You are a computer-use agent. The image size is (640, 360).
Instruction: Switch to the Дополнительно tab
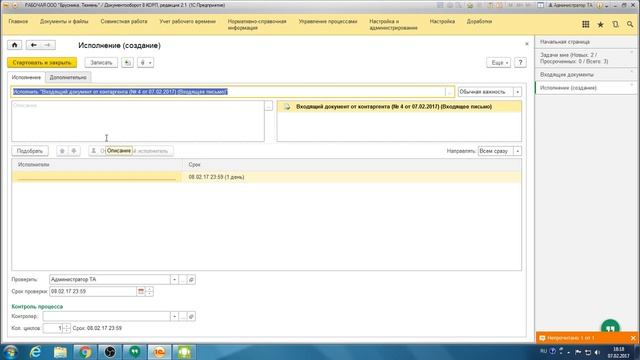pyautogui.click(x=68, y=77)
